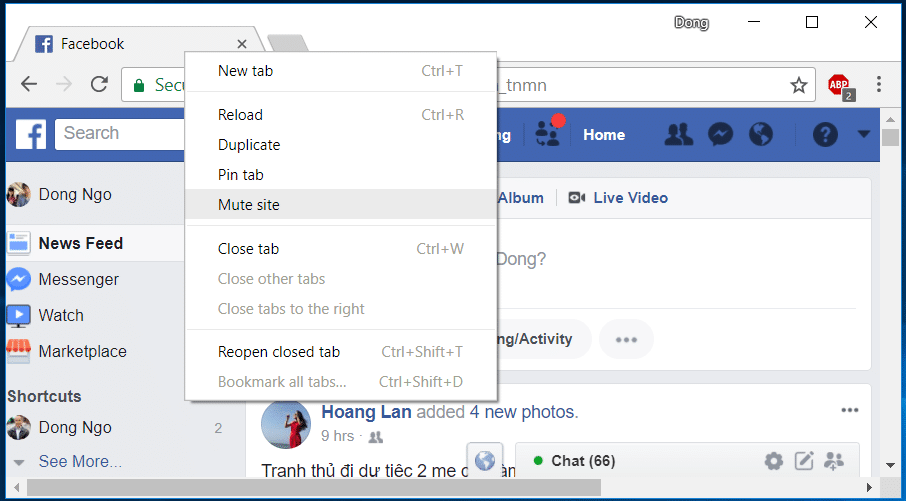This screenshot has width=906, height=501.
Task: Open the post options three-dot menu
Action: point(850,410)
